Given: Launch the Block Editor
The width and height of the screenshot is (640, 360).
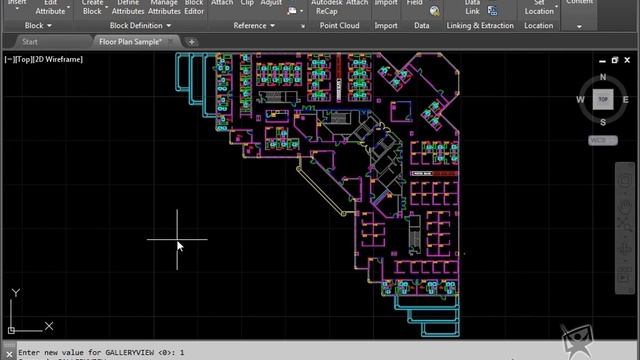Looking at the screenshot, I should (x=194, y=7).
